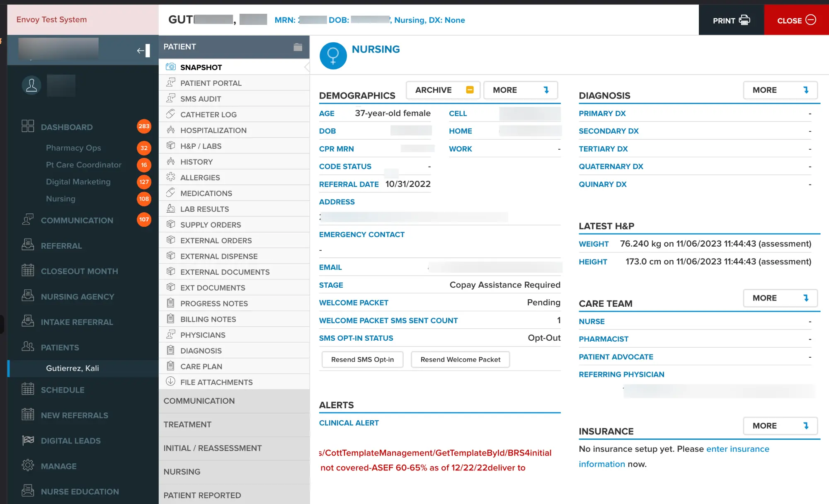Click the Allergies cross icon
The image size is (829, 504).
170,177
